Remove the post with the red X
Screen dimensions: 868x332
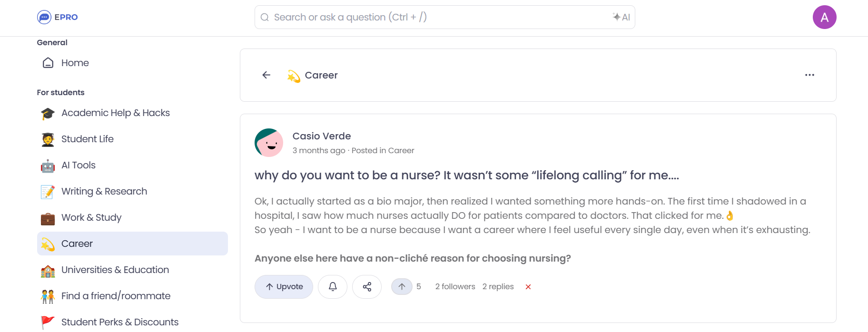coord(528,286)
